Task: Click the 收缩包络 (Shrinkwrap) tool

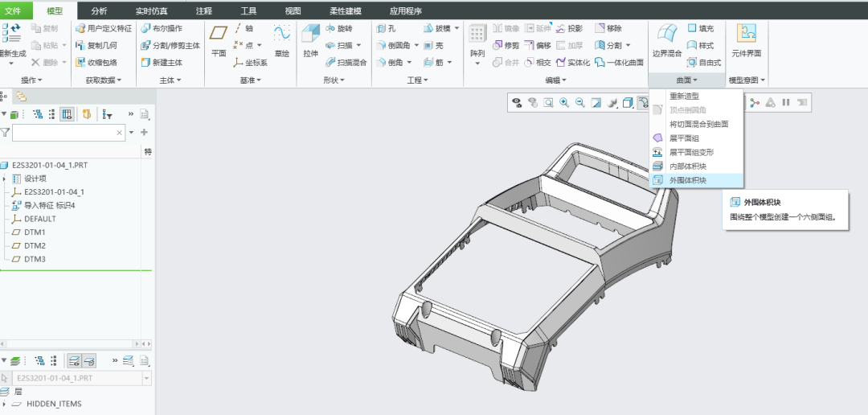Action: pos(96,63)
